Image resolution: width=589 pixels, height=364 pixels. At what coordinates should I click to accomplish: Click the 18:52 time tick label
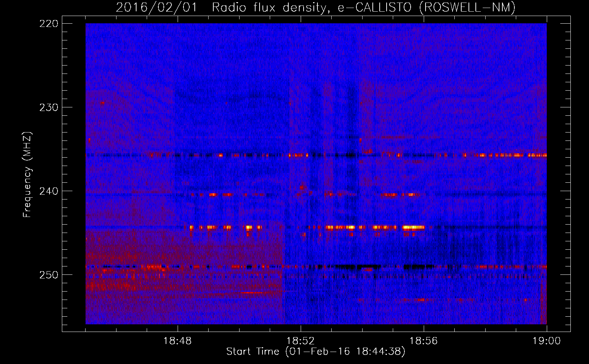(x=301, y=341)
